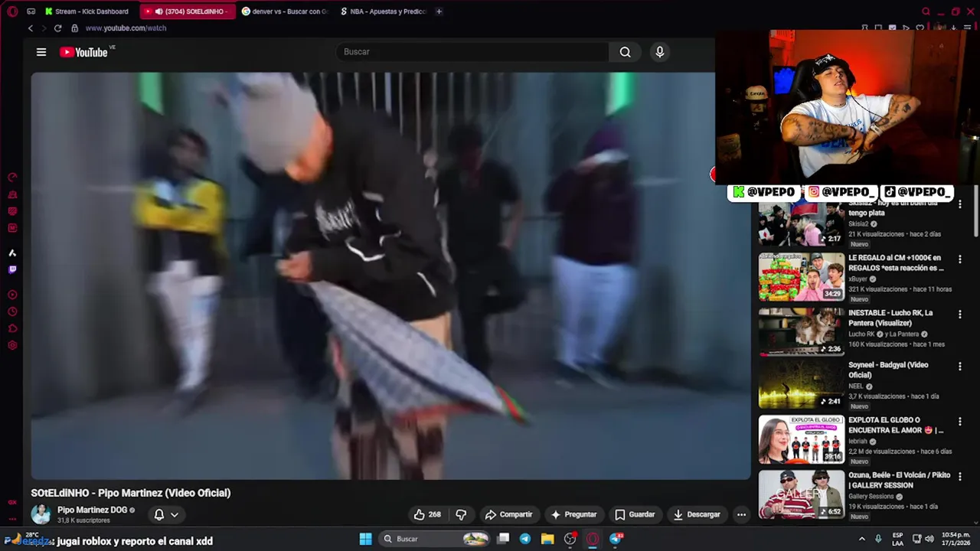Switch to Stream - Kick Dashboard tab
The height and width of the screenshot is (551, 980).
click(x=87, y=11)
